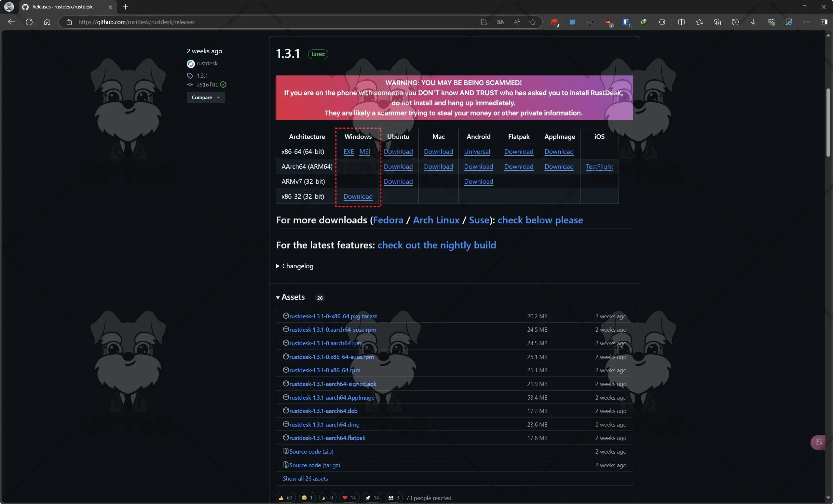This screenshot has height=504, width=833.
Task: Download Android Universal build
Action: (477, 151)
